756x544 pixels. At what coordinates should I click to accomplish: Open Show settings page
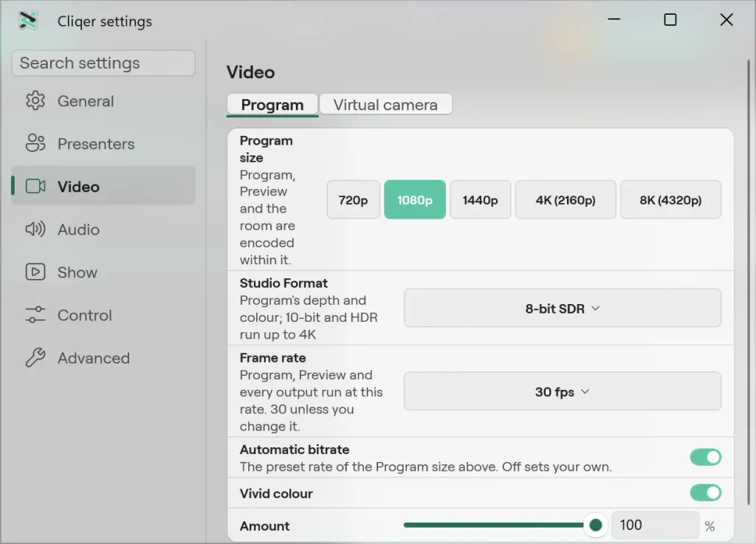click(x=103, y=272)
